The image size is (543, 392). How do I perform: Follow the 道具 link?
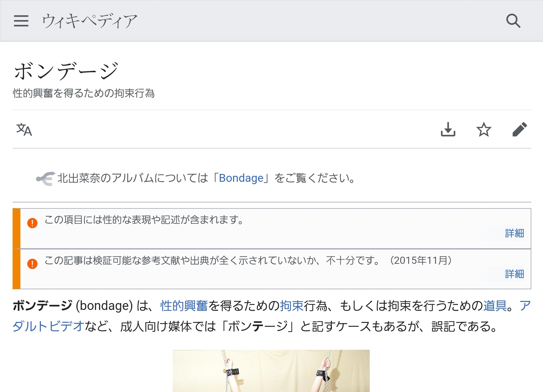[495, 306]
